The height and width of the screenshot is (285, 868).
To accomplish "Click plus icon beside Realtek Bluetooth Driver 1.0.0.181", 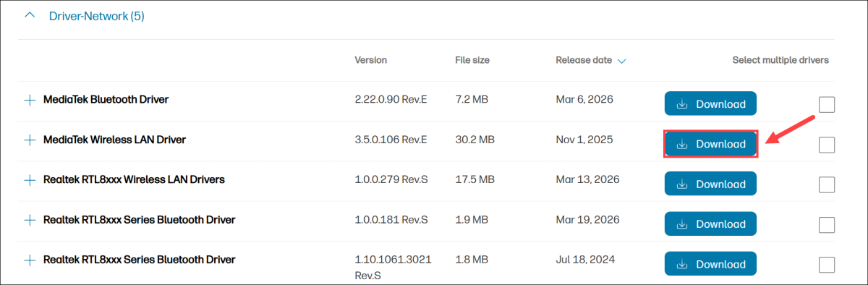I will tap(30, 220).
